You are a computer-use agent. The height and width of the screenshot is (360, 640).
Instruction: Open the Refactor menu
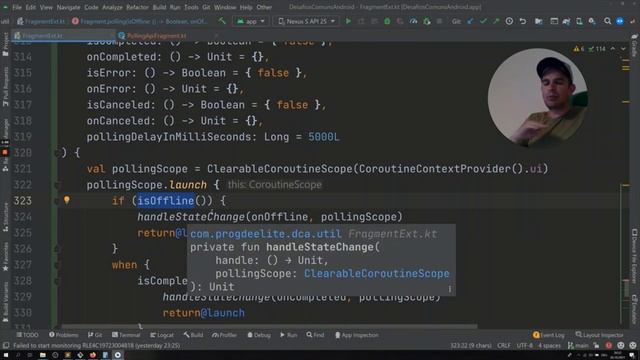pyautogui.click(x=137, y=7)
